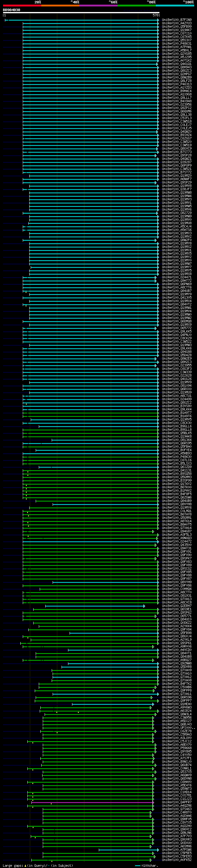Screen dimensions: 197x868
Task: Click the cyan ~100% identity legend segment
Action: pyautogui.click(x=175, y=6)
